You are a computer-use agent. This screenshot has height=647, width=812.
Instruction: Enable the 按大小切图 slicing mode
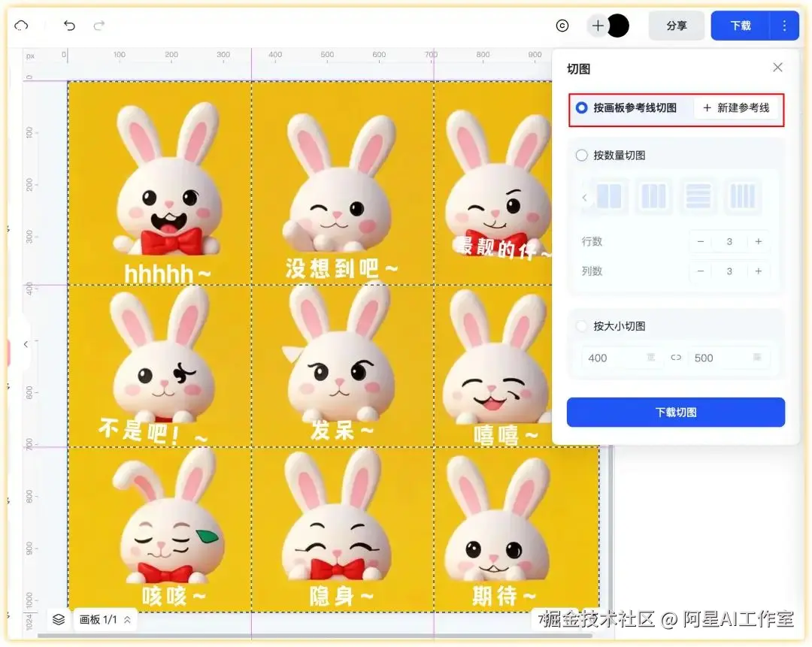(581, 325)
